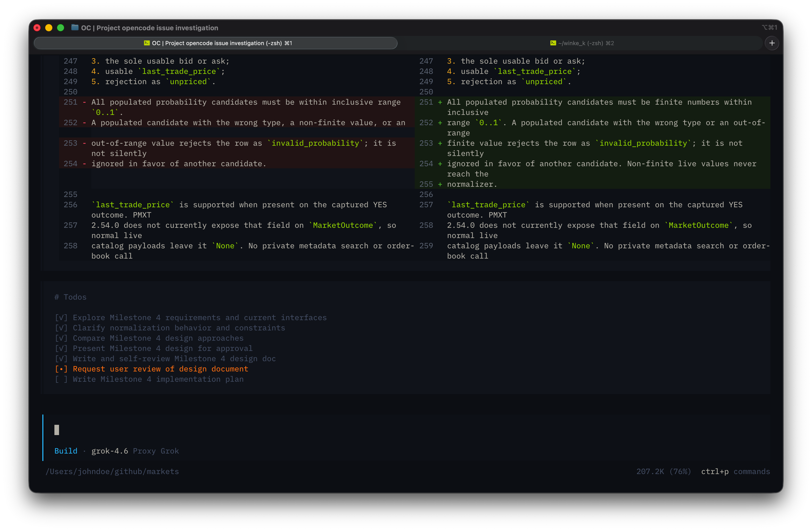Toggle 'Clarify normalization behavior' todo checkbox
Viewport: 812px width, 531px height.
(x=61, y=328)
